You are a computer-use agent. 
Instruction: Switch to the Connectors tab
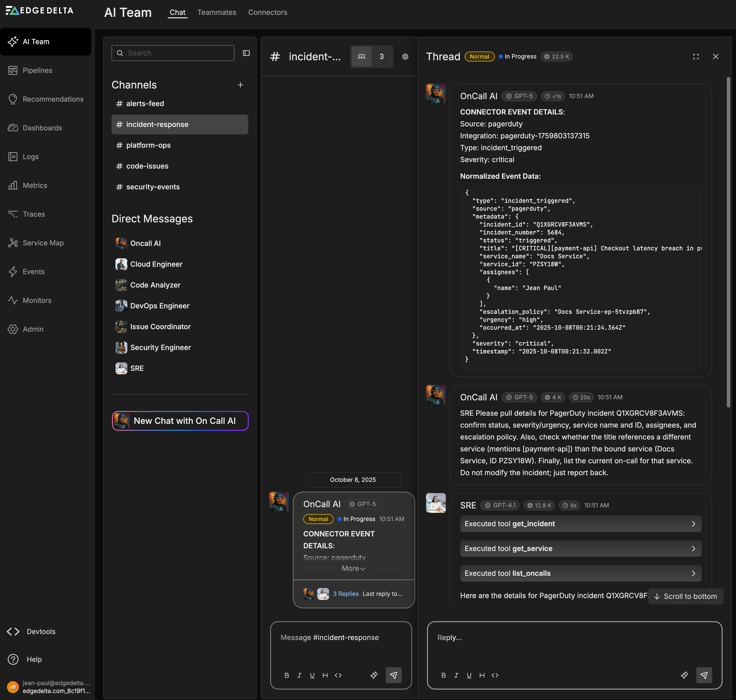[x=267, y=12]
